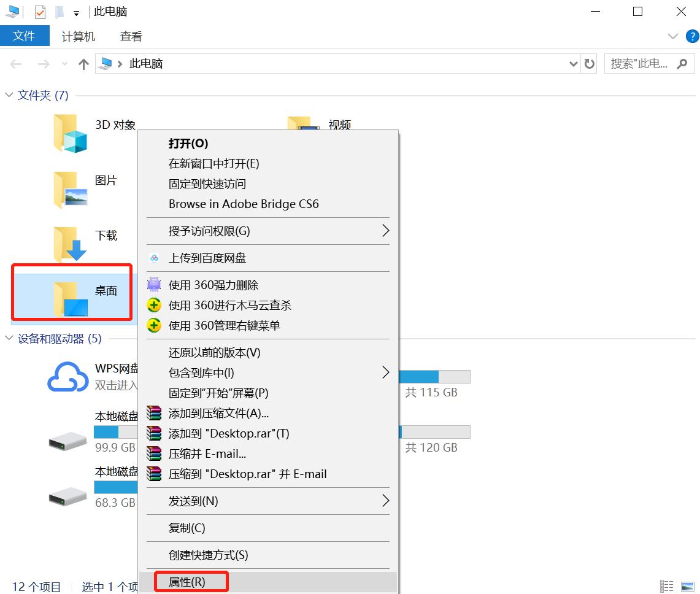This screenshot has width=700, height=594.
Task: Select the 99.9 GB local disk drive icon
Action: pyautogui.click(x=67, y=441)
